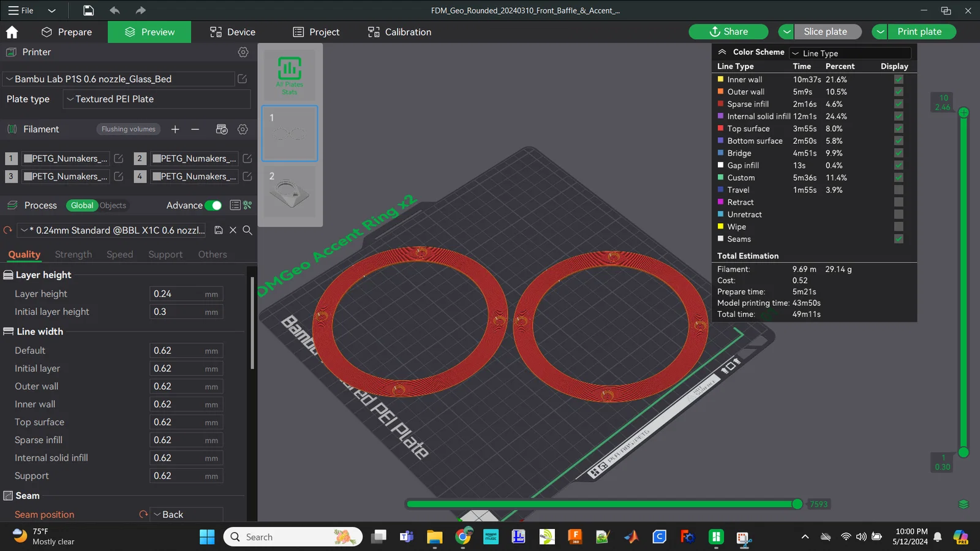Screen dimensions: 980x551
Task: Edit filament 3 preset icon
Action: 119,177
